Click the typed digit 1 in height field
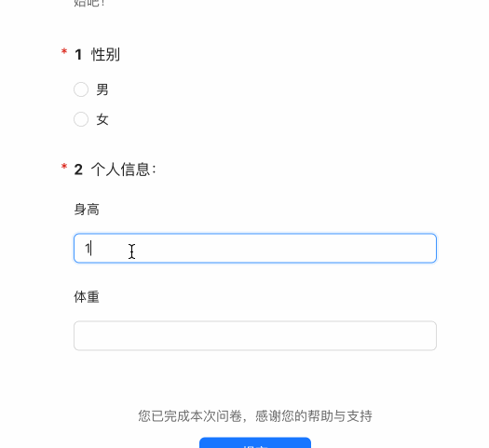Image resolution: width=489 pixels, height=448 pixels. pyautogui.click(x=88, y=249)
